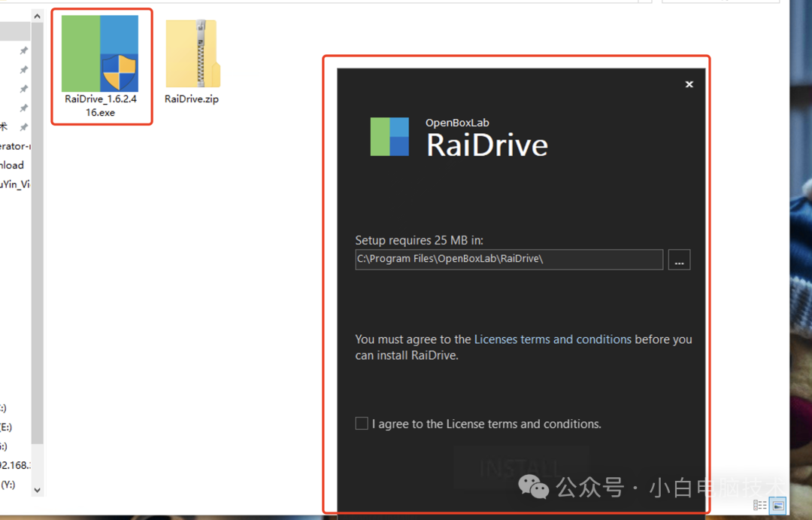Select the RaiDrive.zip archive
Viewport: 812px width, 520px height.
pyautogui.click(x=192, y=61)
